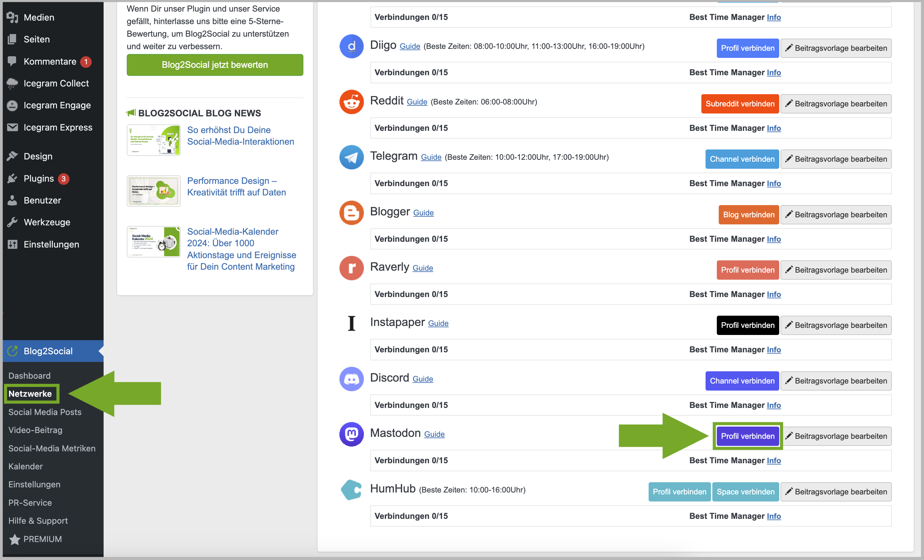Click the Icegram Engage face icon

click(12, 105)
